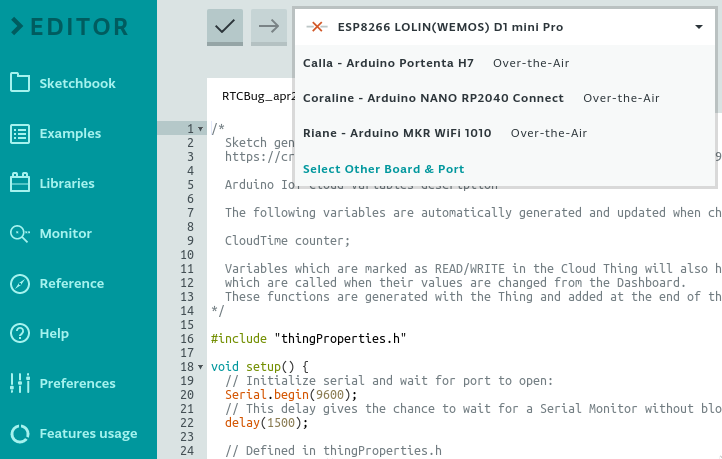Click the Preferences sliders icon

[20, 383]
